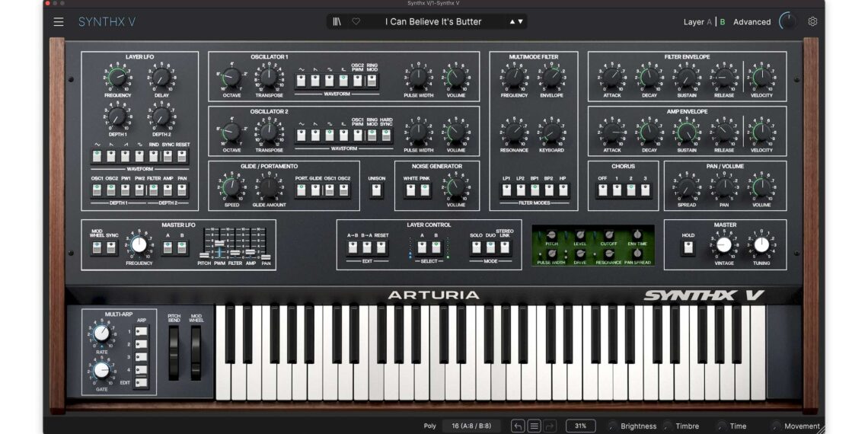The width and height of the screenshot is (868, 434).
Task: Click the Solo mode button
Action: tap(476, 247)
